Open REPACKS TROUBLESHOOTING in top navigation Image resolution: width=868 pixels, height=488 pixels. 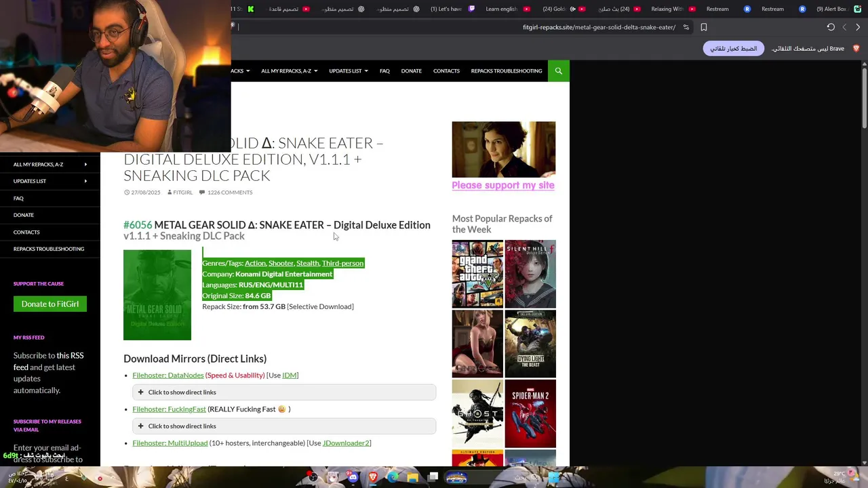pos(507,70)
